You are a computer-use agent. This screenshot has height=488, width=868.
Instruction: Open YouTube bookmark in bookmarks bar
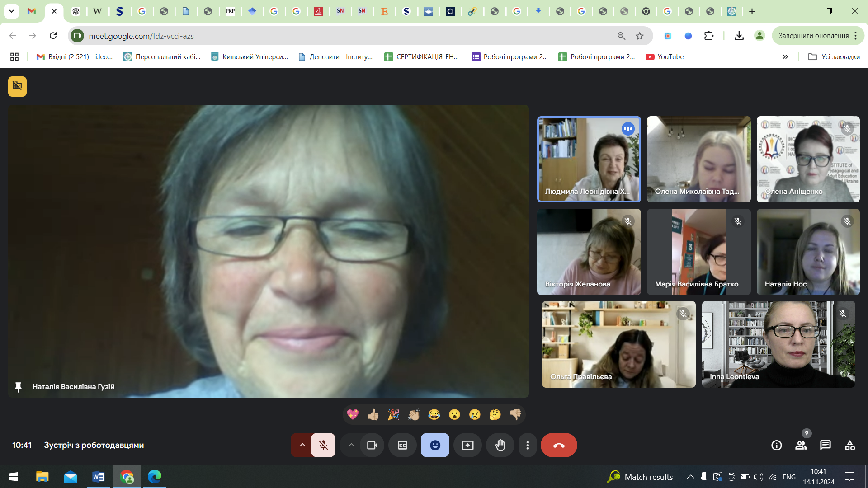(x=665, y=56)
